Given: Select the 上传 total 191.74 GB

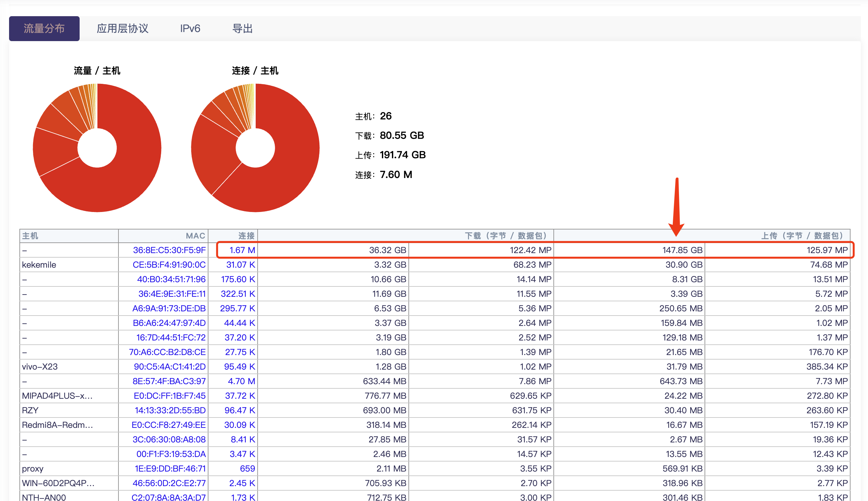Looking at the screenshot, I should pos(403,155).
